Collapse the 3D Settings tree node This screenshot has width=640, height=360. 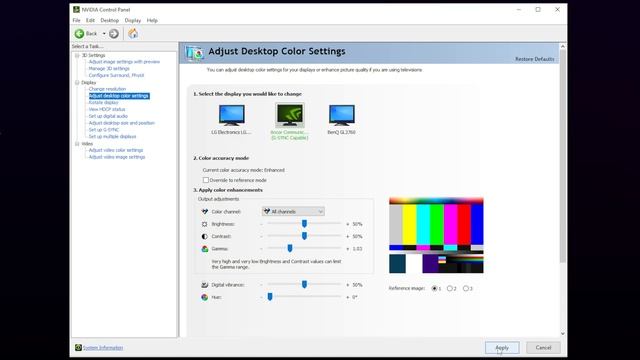pos(77,55)
